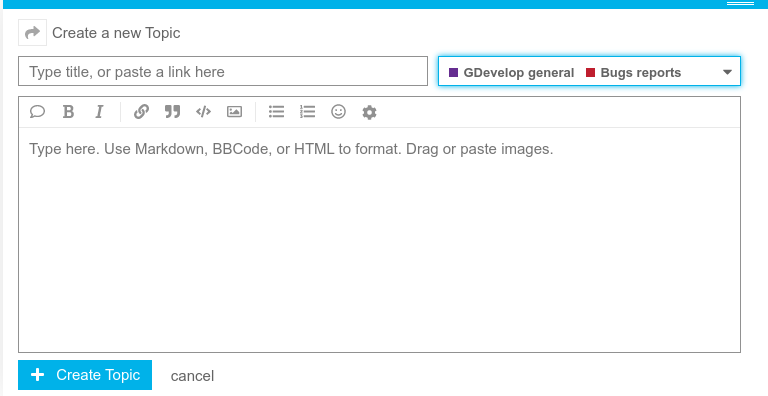This screenshot has height=396, width=768.
Task: Discard the draft via cancel link
Action: pos(192,376)
